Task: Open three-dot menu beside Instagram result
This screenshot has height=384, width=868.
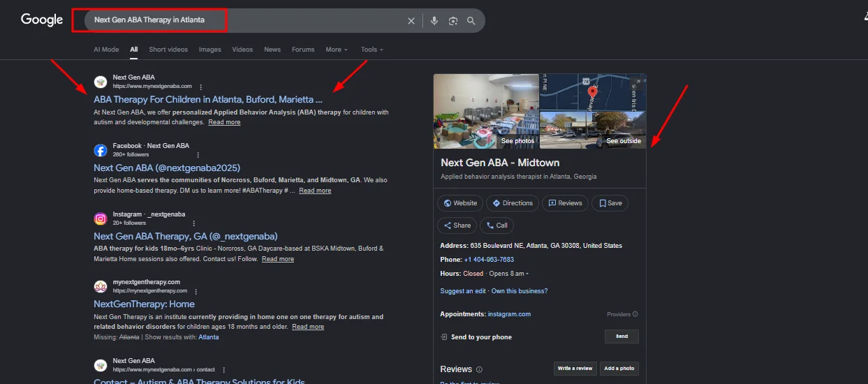Action: click(193, 223)
